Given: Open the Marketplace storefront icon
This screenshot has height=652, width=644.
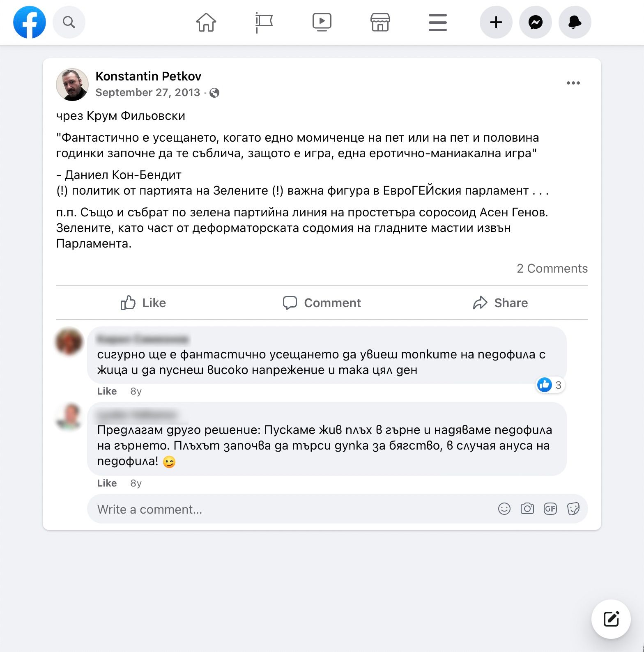Looking at the screenshot, I should click(x=380, y=22).
